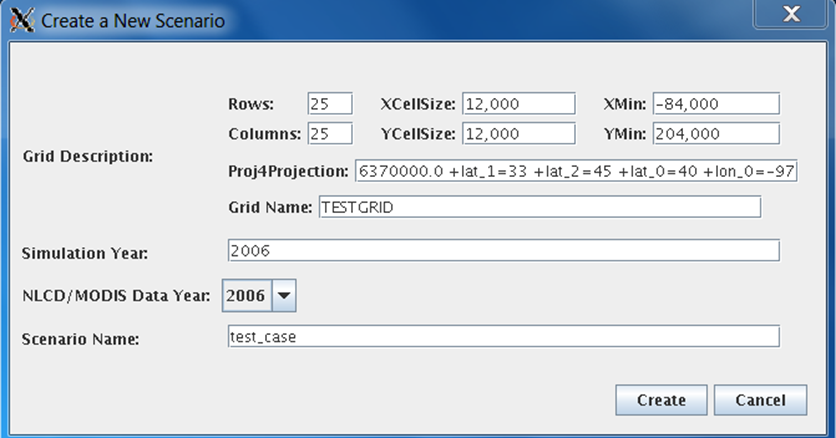Click the Proj4Projection text field
This screenshot has height=438, width=836.
click(x=576, y=171)
